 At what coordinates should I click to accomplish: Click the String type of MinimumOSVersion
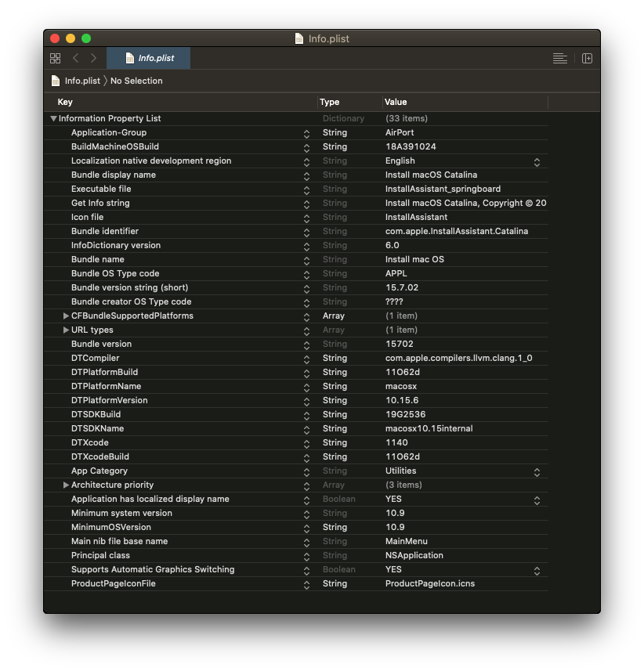point(335,527)
